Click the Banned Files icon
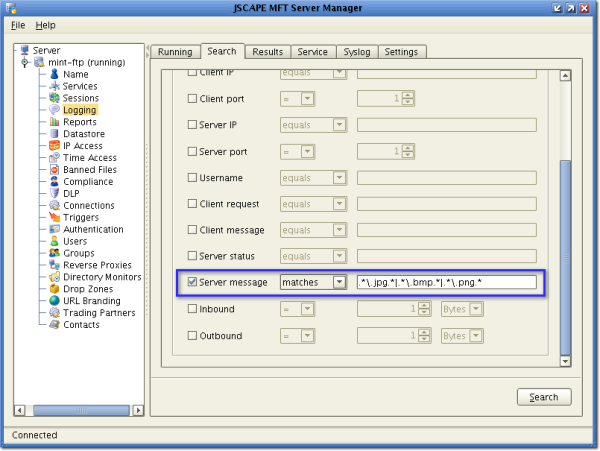The height and width of the screenshot is (451, 600). [54, 169]
